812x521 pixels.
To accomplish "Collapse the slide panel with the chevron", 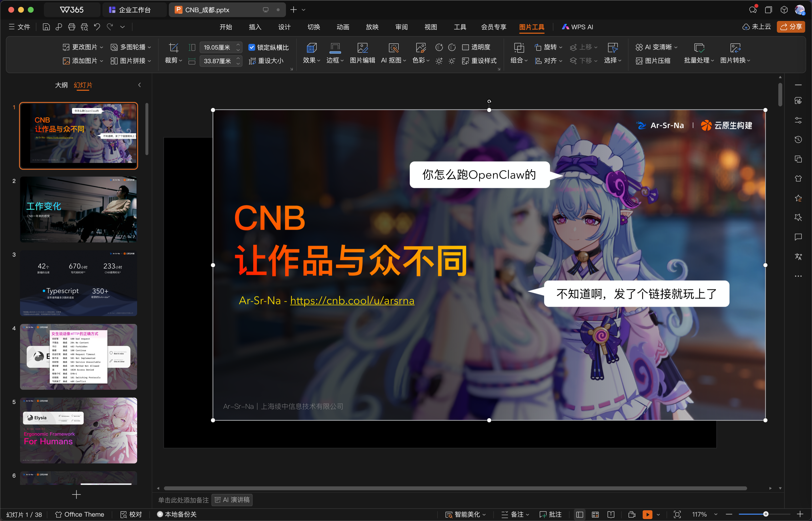I will [139, 85].
